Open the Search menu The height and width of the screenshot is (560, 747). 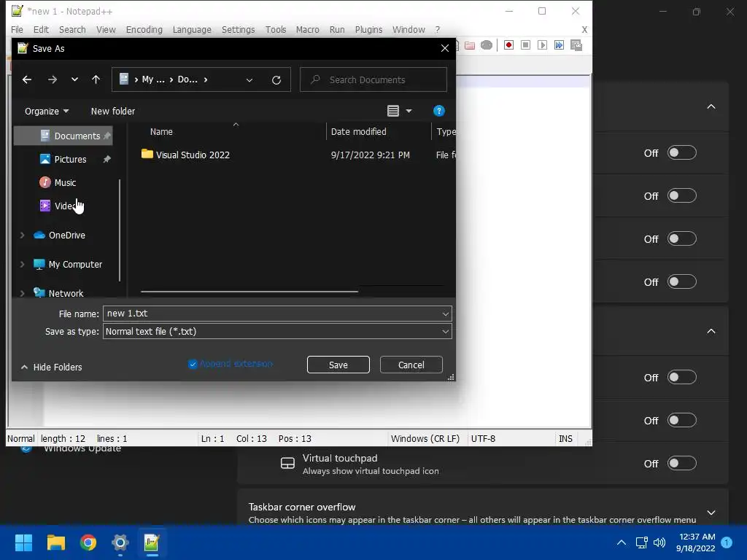(72, 29)
